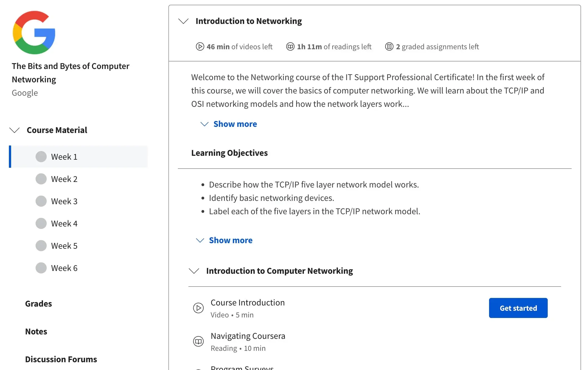Open the Grades page
Screen dimensions: 588x370
38,304
